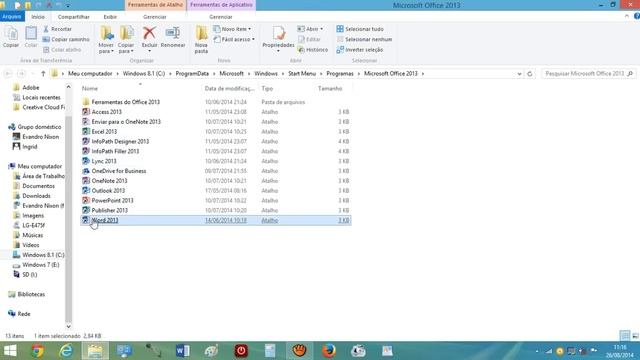
Task: Open Ferramentas de Atalho tab
Action: coord(155,5)
